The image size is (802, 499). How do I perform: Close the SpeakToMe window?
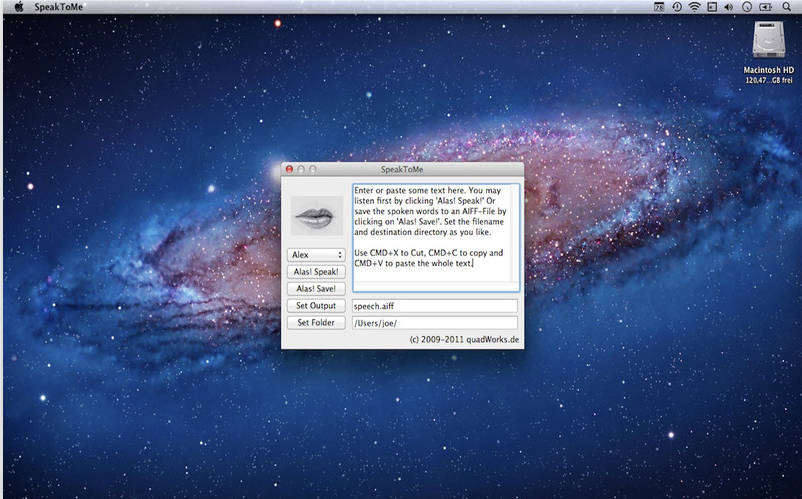click(x=289, y=169)
